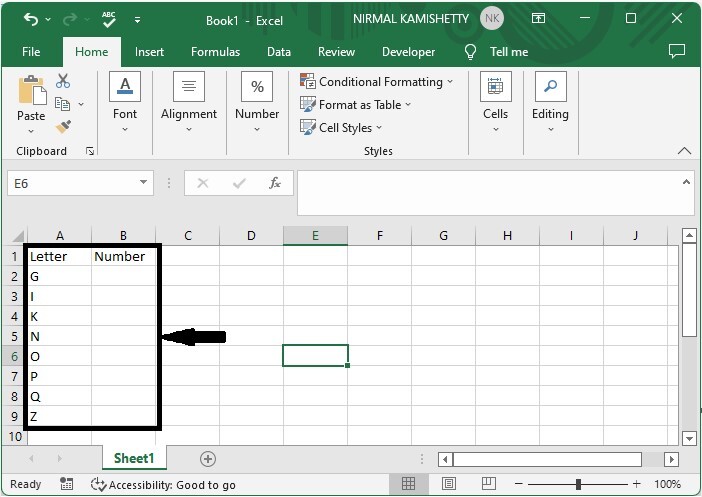The image size is (702, 497).
Task: Open the Number group button
Action: click(x=257, y=103)
